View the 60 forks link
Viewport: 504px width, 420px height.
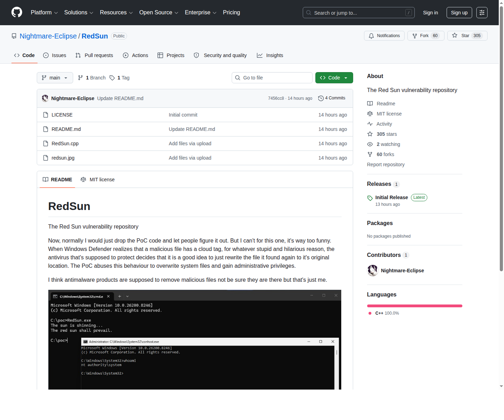(381, 154)
